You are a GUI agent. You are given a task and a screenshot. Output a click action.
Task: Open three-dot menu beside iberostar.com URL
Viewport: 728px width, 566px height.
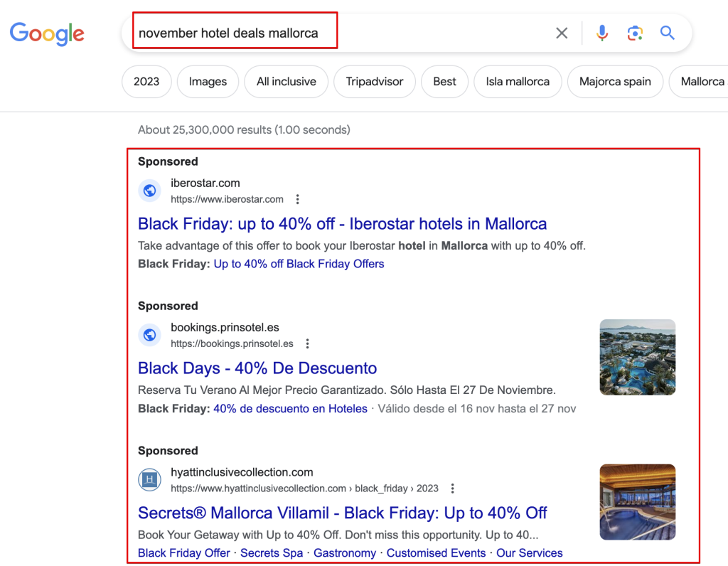(x=298, y=199)
